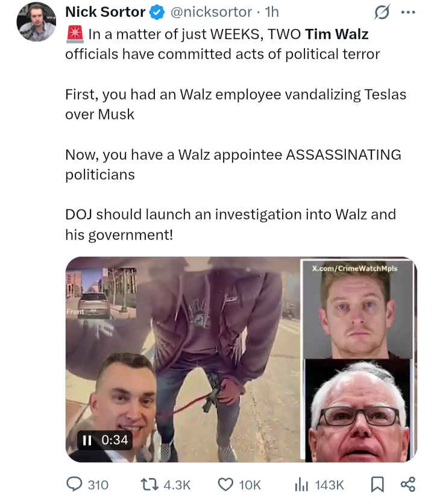Click the 310 replies count
Viewport: 434px width, 504px height.
coord(98,485)
